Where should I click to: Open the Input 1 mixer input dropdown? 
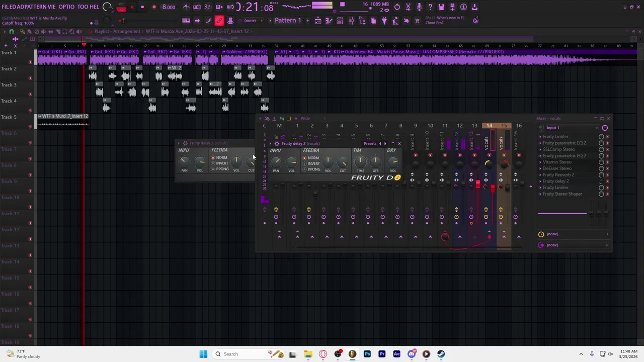click(573, 128)
